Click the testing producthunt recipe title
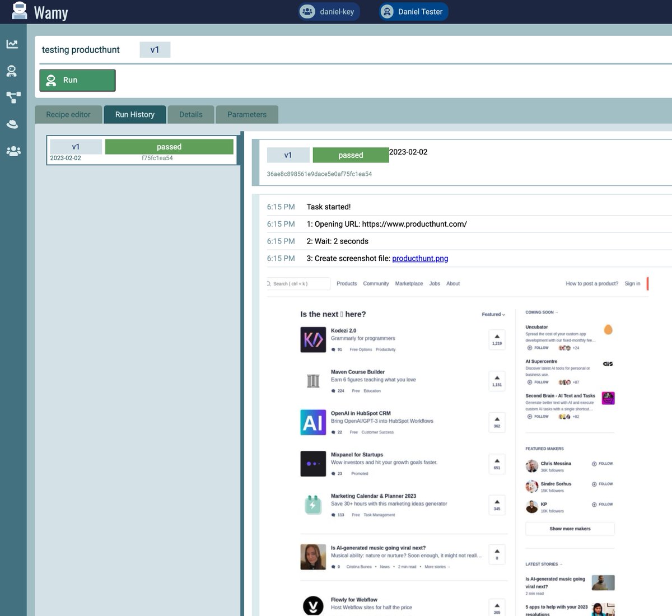This screenshot has height=616, width=672. 81,50
